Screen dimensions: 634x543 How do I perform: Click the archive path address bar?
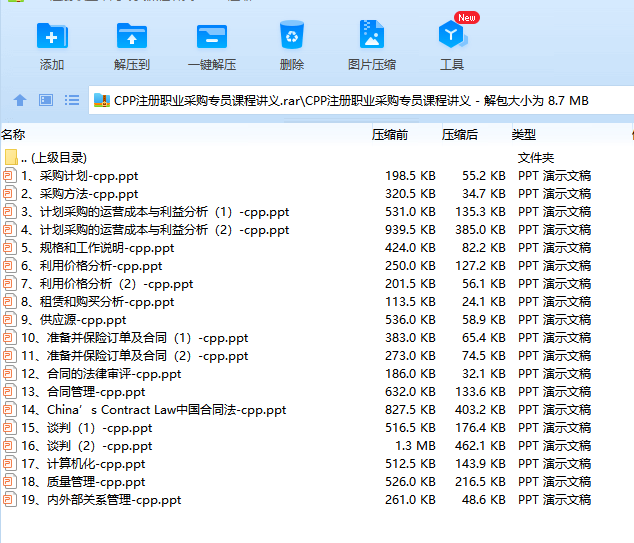pos(350,100)
